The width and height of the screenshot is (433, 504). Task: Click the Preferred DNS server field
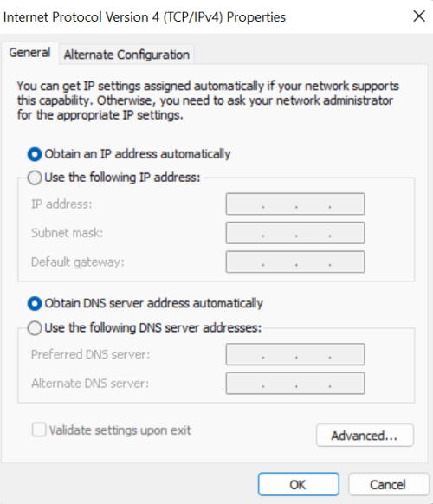pyautogui.click(x=295, y=354)
